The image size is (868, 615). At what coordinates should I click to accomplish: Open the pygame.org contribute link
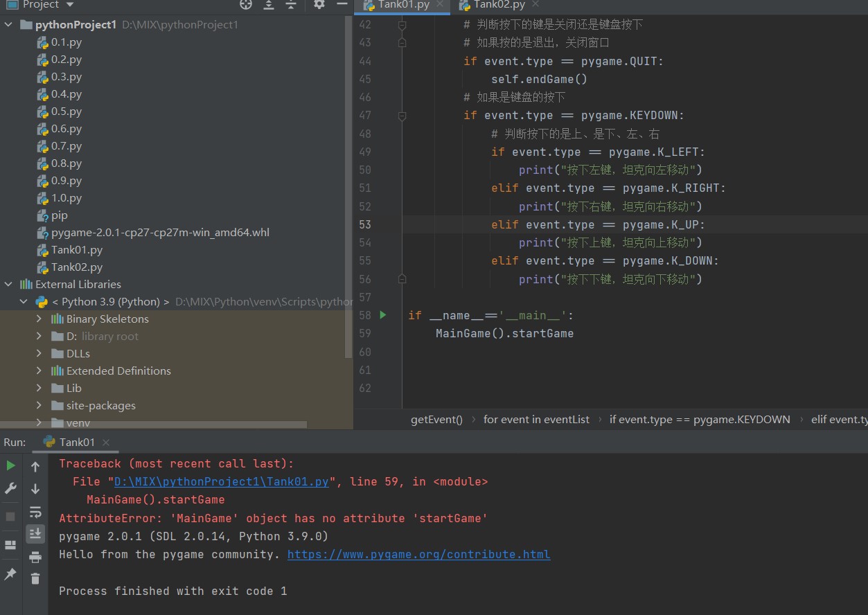(418, 555)
